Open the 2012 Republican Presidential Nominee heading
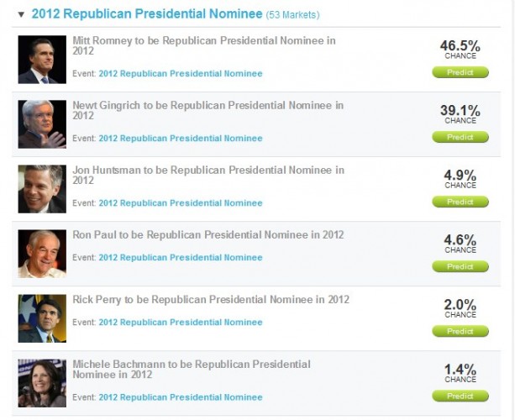This screenshot has height=420, width=515. click(x=146, y=15)
